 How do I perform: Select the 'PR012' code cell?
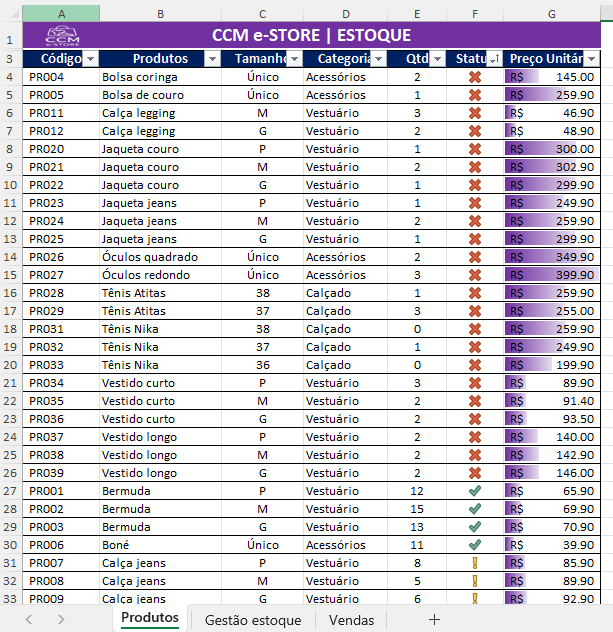pyautogui.click(x=61, y=131)
